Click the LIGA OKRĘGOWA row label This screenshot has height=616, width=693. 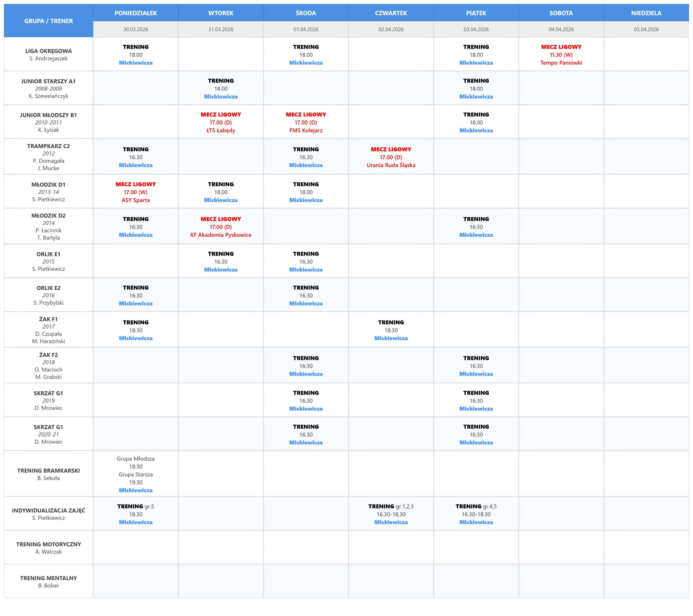click(48, 51)
